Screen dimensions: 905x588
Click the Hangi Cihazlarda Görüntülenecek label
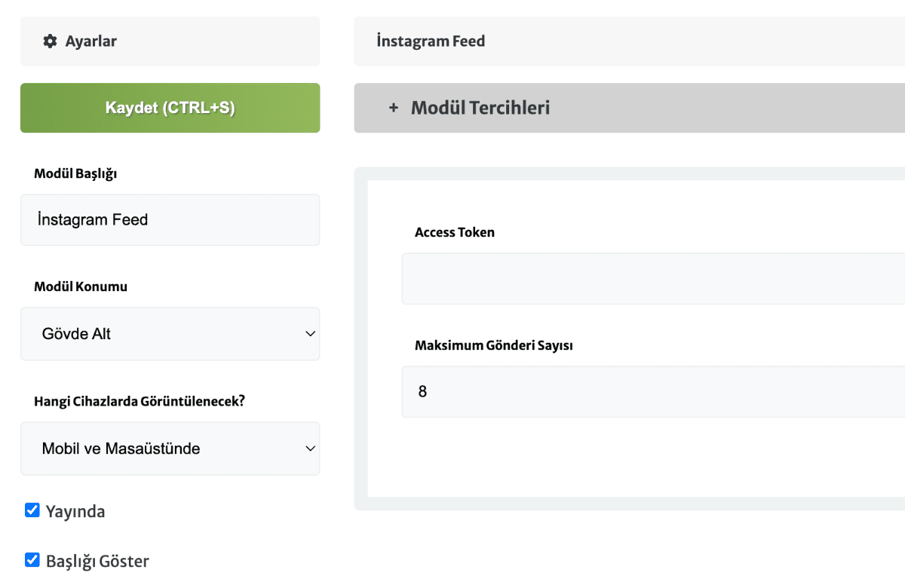pyautogui.click(x=140, y=401)
